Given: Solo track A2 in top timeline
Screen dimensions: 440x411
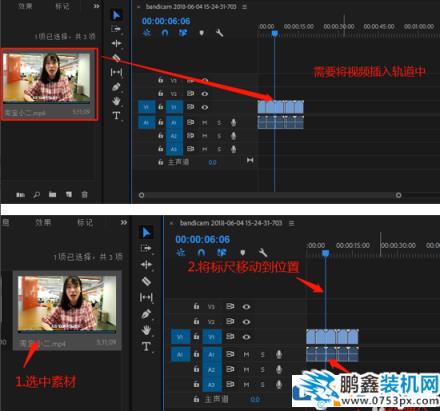Looking at the screenshot, I should click(x=219, y=136).
